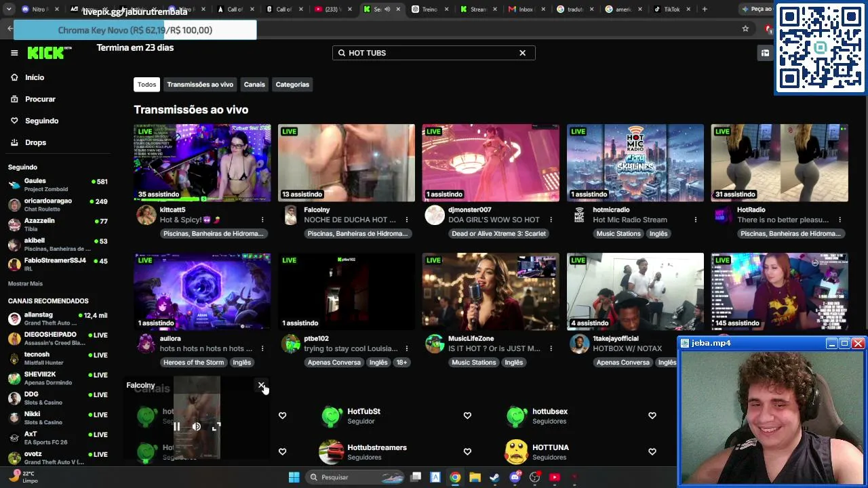The image size is (868, 488).
Task: Follow the HotTubSt channel with heart
Action: (x=467, y=415)
